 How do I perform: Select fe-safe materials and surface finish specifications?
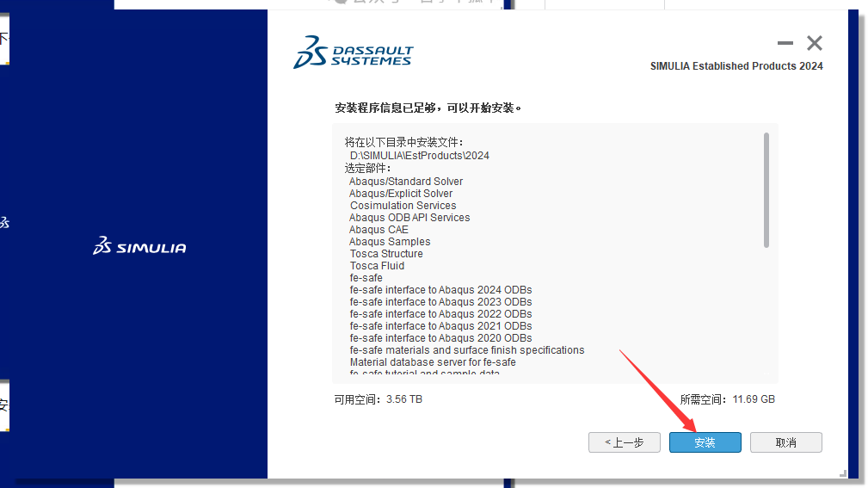point(467,350)
